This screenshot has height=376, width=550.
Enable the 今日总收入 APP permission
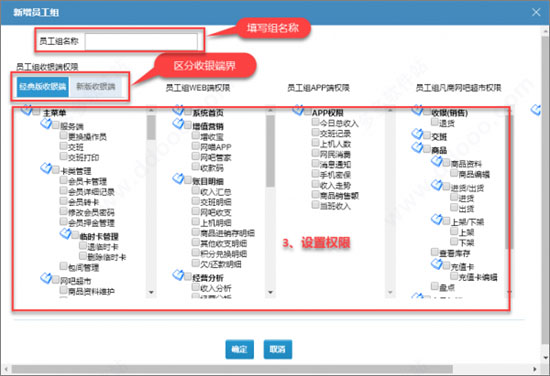pos(315,122)
